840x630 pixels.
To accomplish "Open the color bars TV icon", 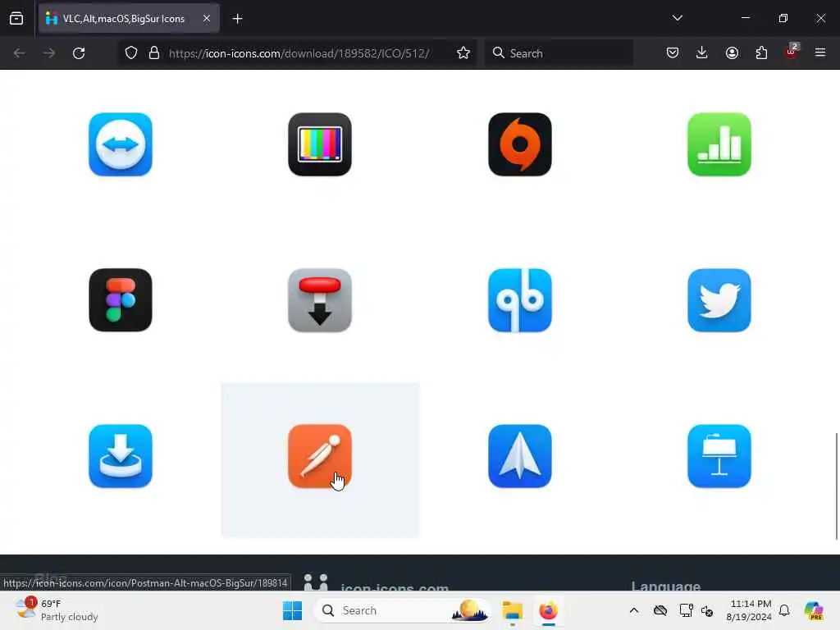I will point(320,144).
